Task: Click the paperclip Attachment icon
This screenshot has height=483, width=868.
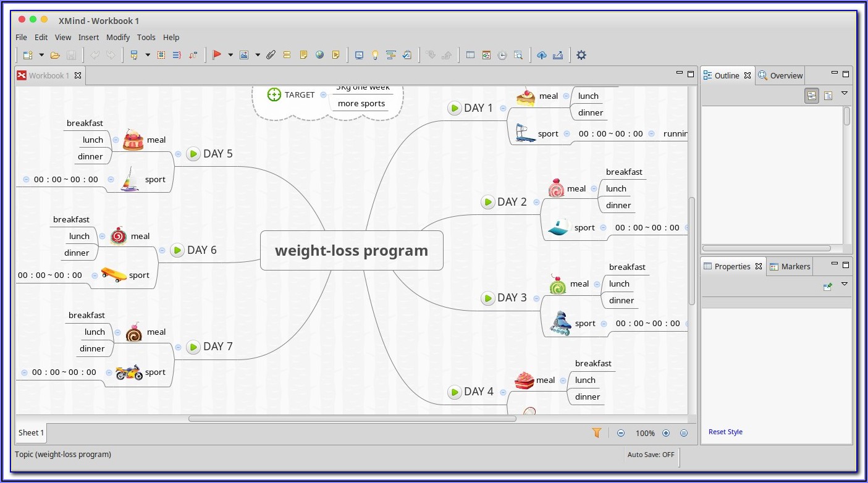Action: tap(271, 55)
